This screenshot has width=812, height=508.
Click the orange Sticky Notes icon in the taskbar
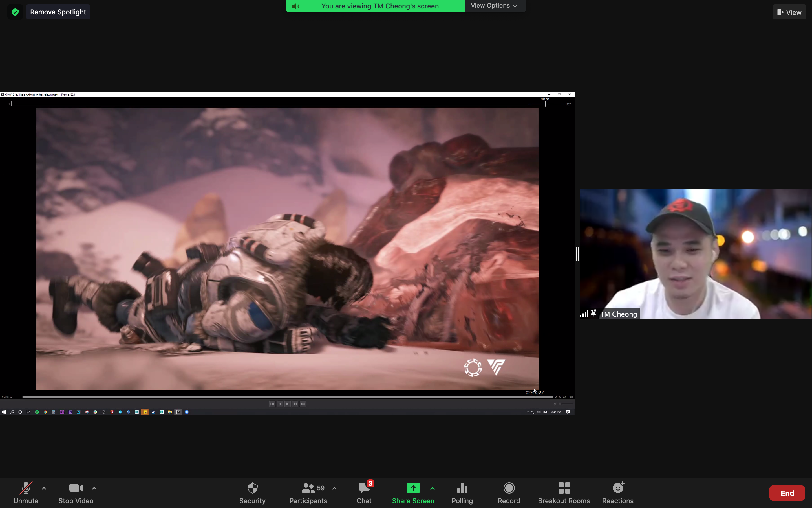point(145,412)
